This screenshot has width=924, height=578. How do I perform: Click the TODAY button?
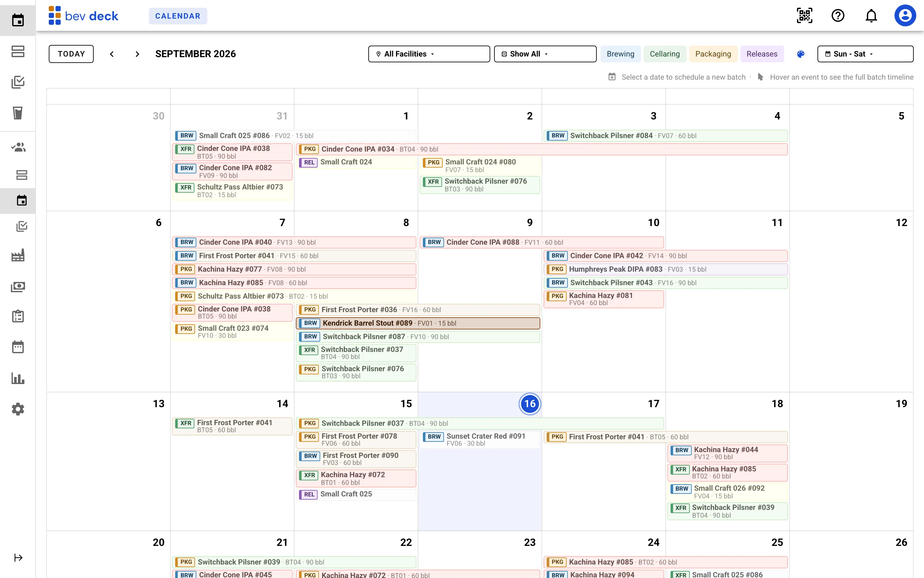click(x=71, y=54)
